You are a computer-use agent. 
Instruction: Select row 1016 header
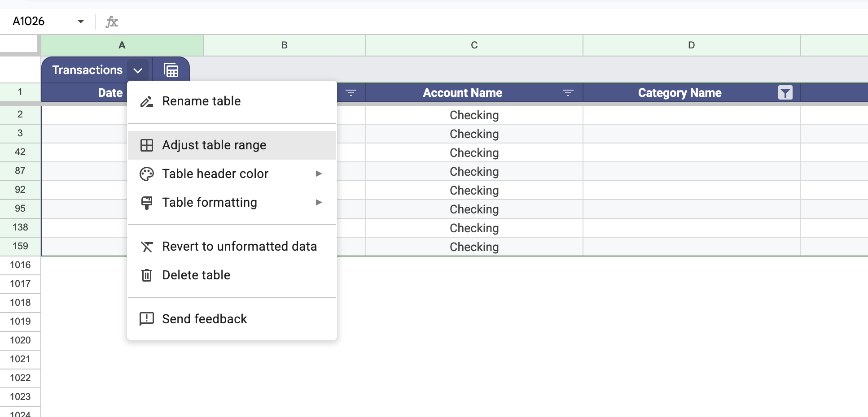pyautogui.click(x=20, y=265)
